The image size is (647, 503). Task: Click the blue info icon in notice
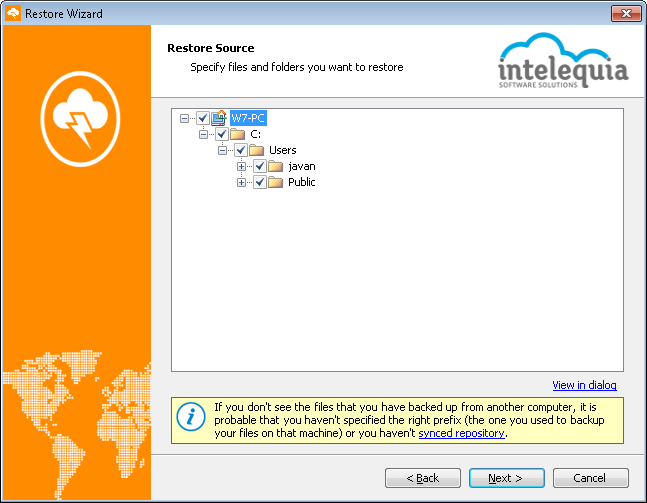pos(191,416)
